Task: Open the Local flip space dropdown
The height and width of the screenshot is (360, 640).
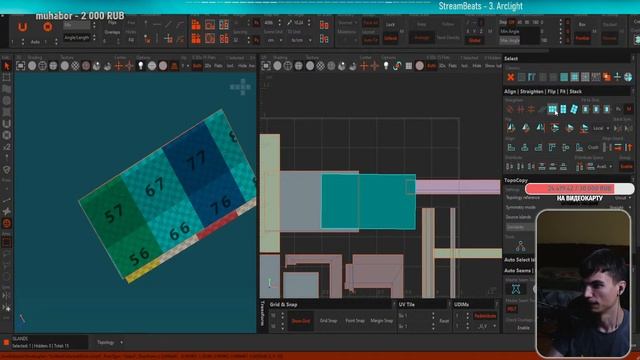Action: [601, 128]
